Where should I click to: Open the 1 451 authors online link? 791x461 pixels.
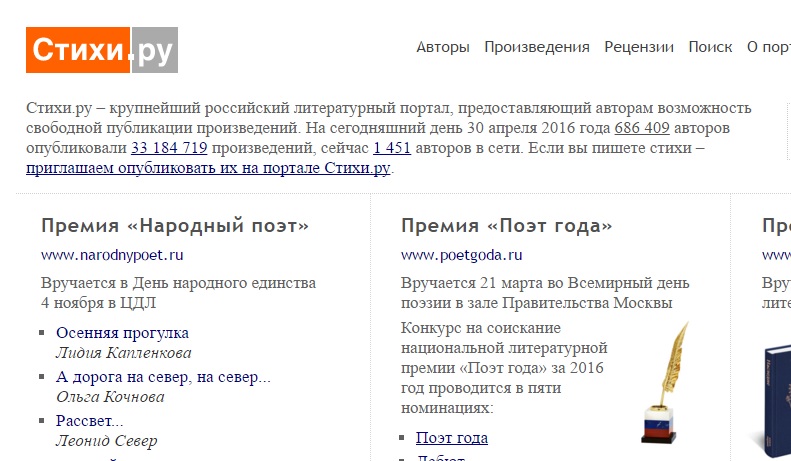coord(392,148)
